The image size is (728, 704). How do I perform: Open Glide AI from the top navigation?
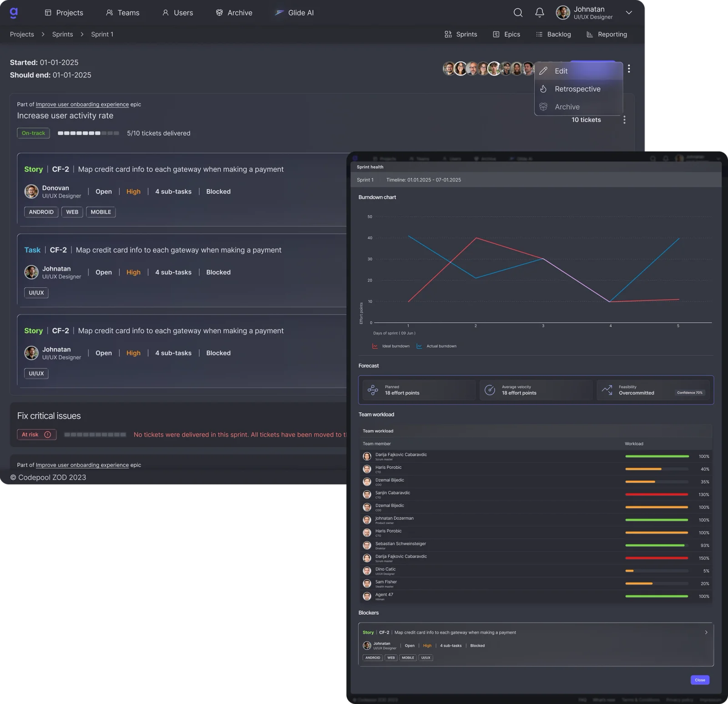tap(294, 13)
